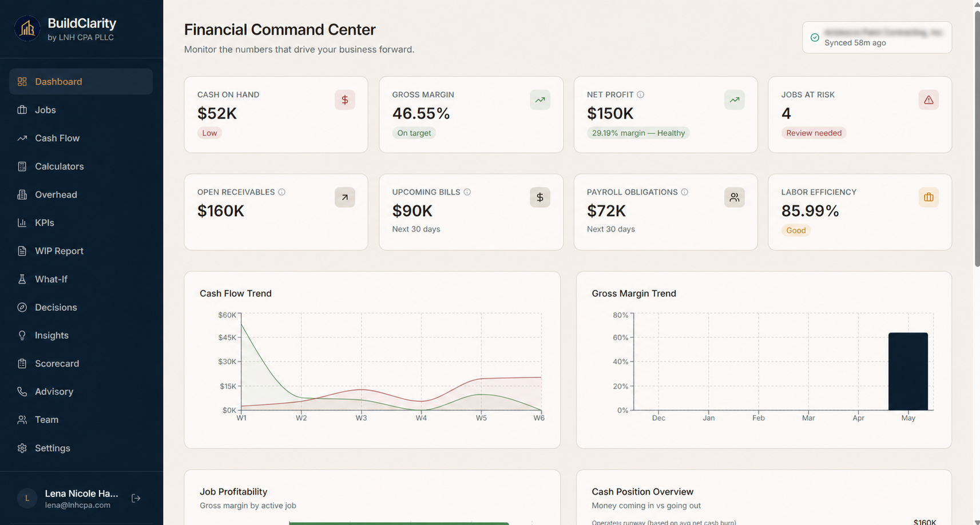This screenshot has height=525, width=980.
Task: Click the Overhead building icon in sidebar
Action: (x=22, y=194)
